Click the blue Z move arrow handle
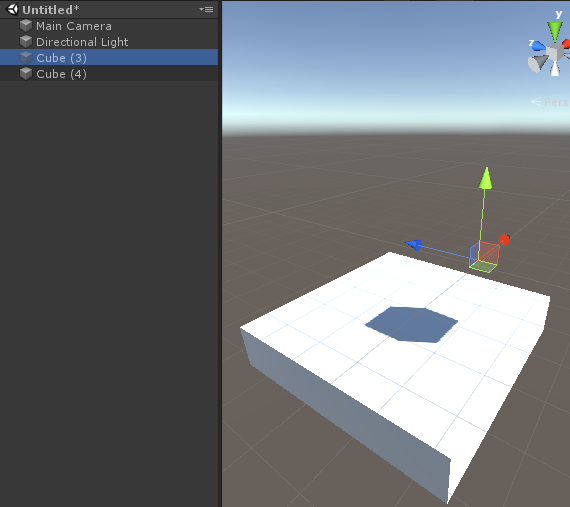The width and height of the screenshot is (570, 507). point(414,245)
